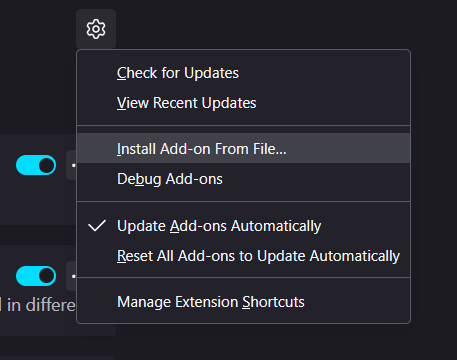Click the checkmark beside Update Add-ons Automatically
Viewport: 457px width, 360px height.
pyautogui.click(x=97, y=226)
